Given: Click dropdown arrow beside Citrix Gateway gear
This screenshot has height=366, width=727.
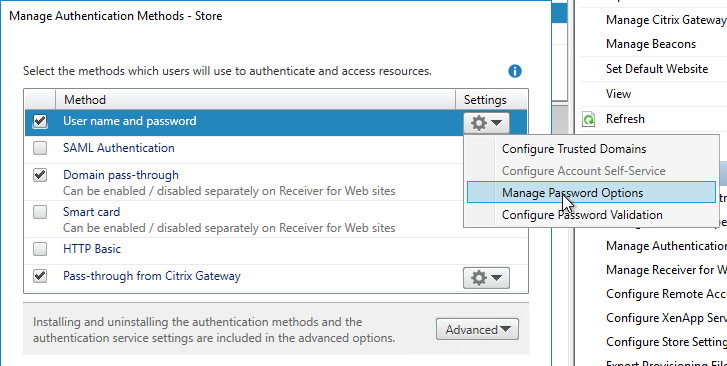Looking at the screenshot, I should point(497,278).
